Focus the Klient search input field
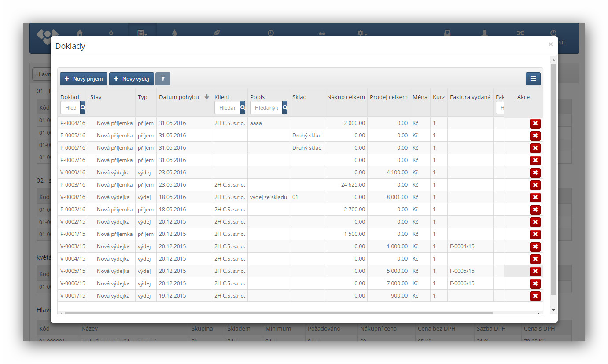The width and height of the screenshot is (608, 364). click(227, 107)
